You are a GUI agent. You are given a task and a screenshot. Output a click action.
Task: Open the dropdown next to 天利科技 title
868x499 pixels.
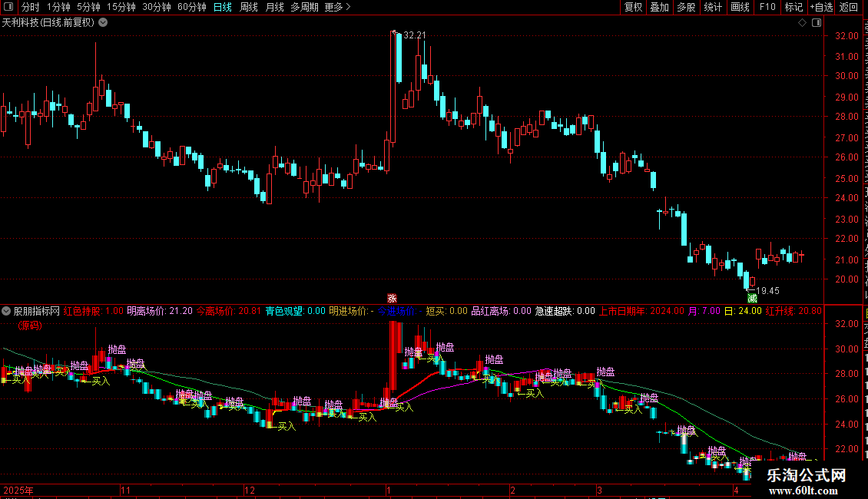pyautogui.click(x=103, y=22)
